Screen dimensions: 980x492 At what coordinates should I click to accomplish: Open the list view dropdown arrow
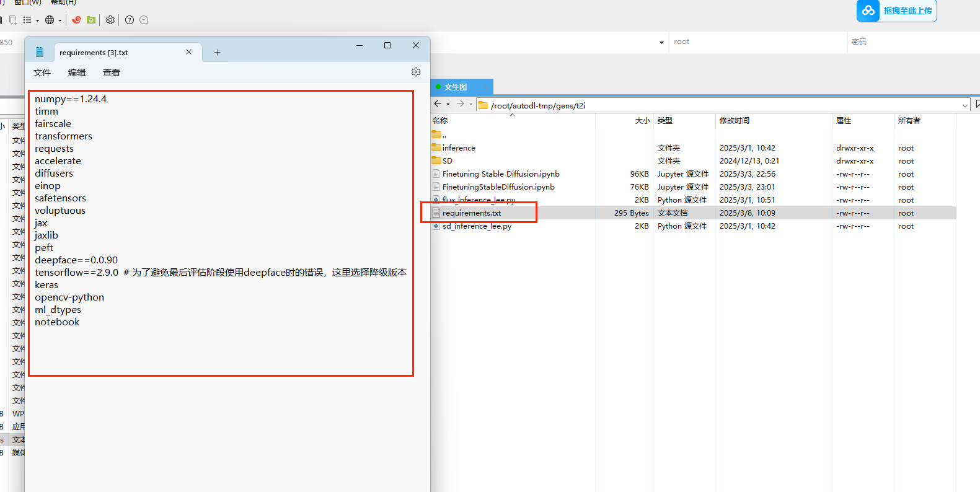click(37, 20)
